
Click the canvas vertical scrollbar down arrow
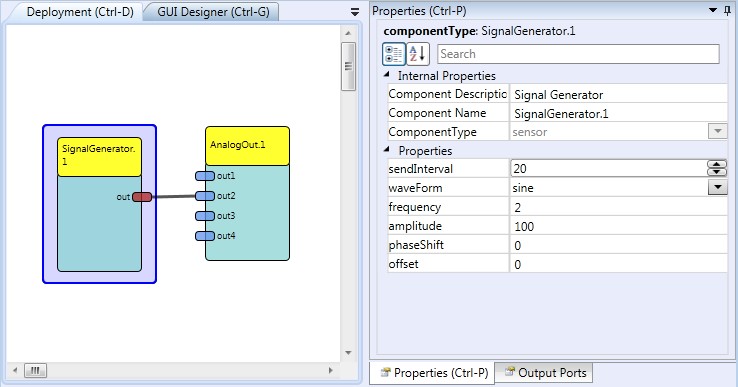click(348, 353)
